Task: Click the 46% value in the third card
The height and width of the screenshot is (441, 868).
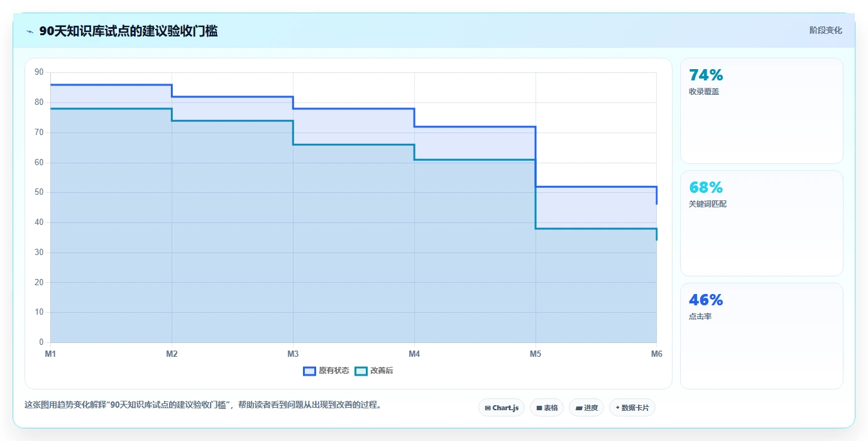Action: pyautogui.click(x=706, y=300)
